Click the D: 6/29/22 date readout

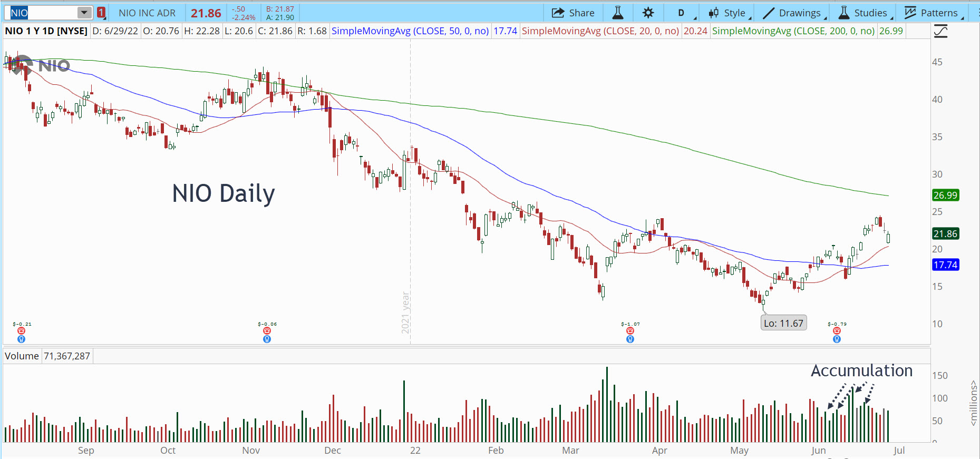coord(115,31)
